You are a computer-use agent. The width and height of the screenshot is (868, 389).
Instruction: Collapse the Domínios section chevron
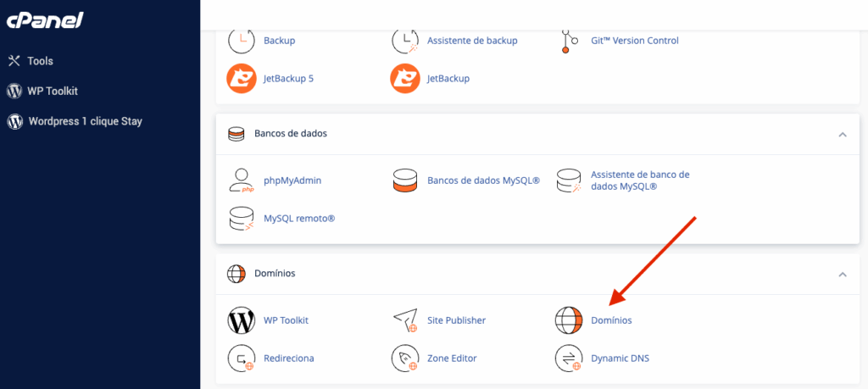tap(842, 274)
